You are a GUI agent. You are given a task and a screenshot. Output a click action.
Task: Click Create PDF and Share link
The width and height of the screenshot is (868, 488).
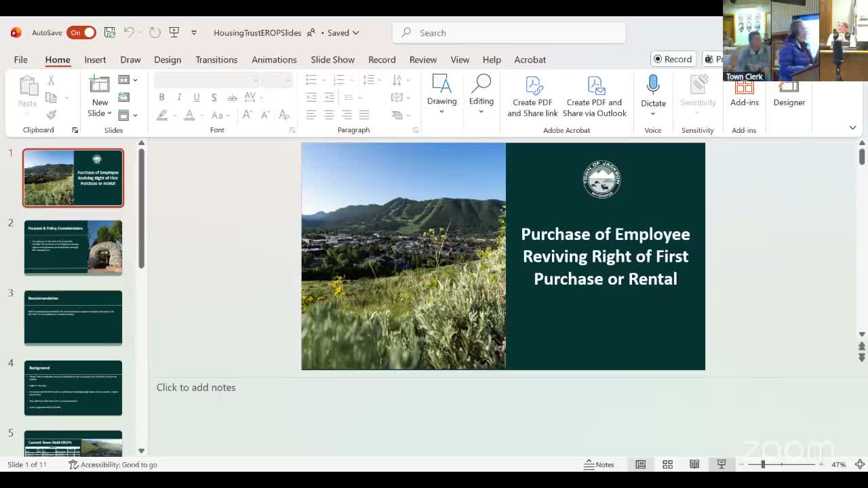pyautogui.click(x=532, y=96)
